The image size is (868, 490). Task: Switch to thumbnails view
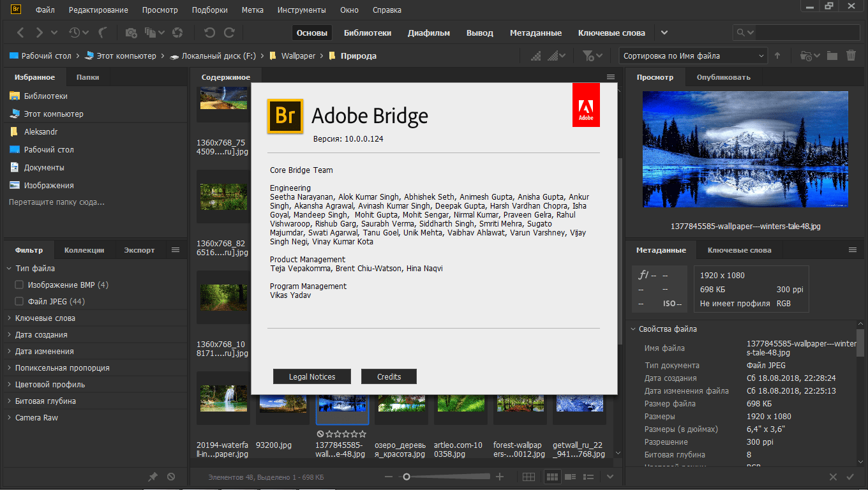[x=552, y=477]
